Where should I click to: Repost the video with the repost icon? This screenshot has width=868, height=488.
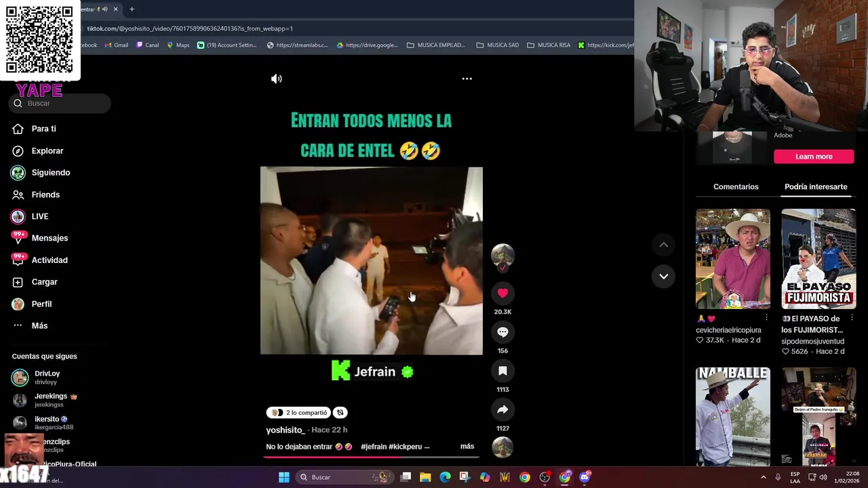[x=340, y=413]
